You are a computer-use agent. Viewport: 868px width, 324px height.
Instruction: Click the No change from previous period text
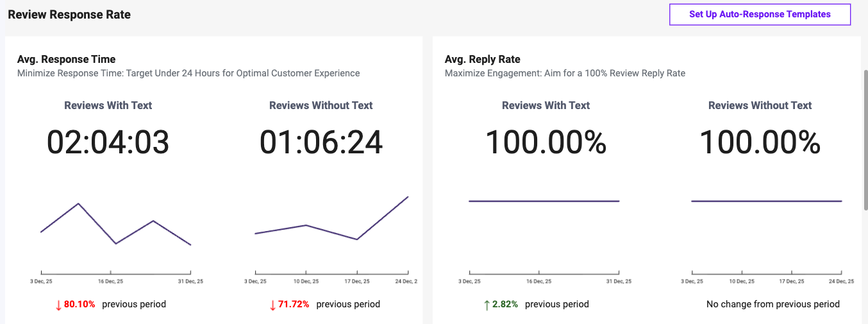pos(772,304)
